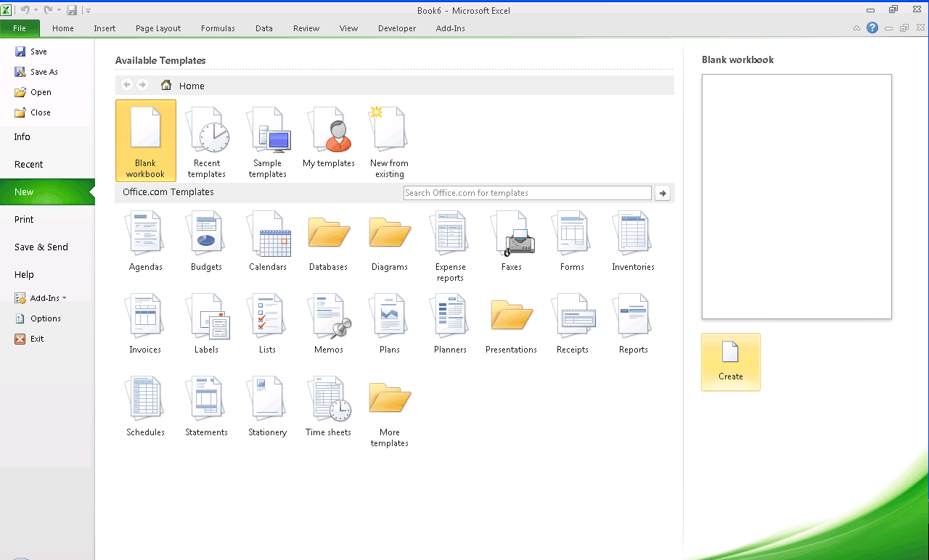929x560 pixels.
Task: Open the Info section
Action: (x=47, y=136)
